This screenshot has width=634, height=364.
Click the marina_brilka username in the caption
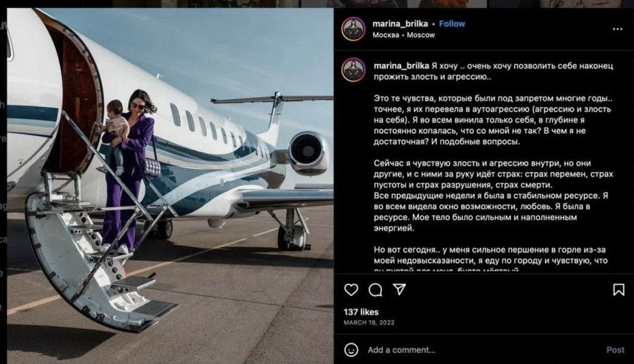click(401, 66)
